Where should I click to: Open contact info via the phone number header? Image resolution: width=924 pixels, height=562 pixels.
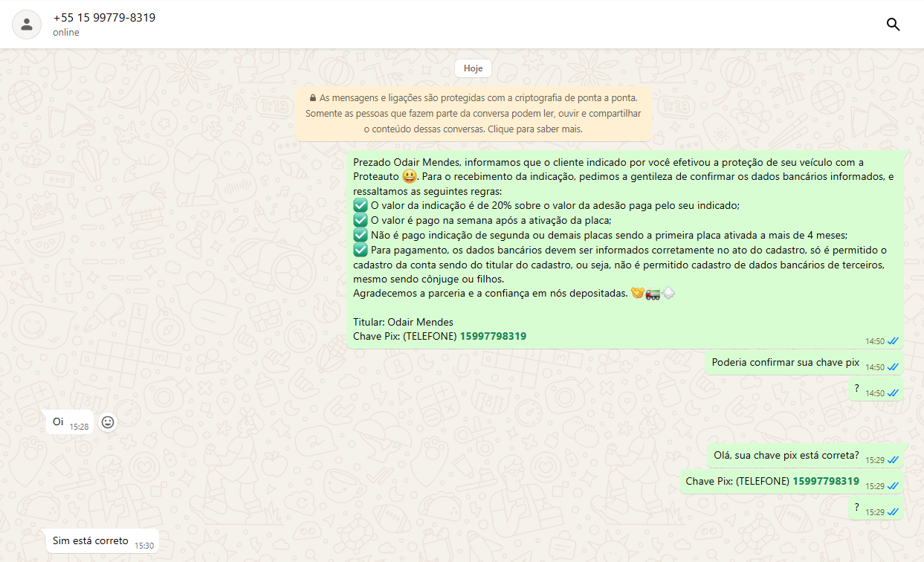(x=104, y=18)
